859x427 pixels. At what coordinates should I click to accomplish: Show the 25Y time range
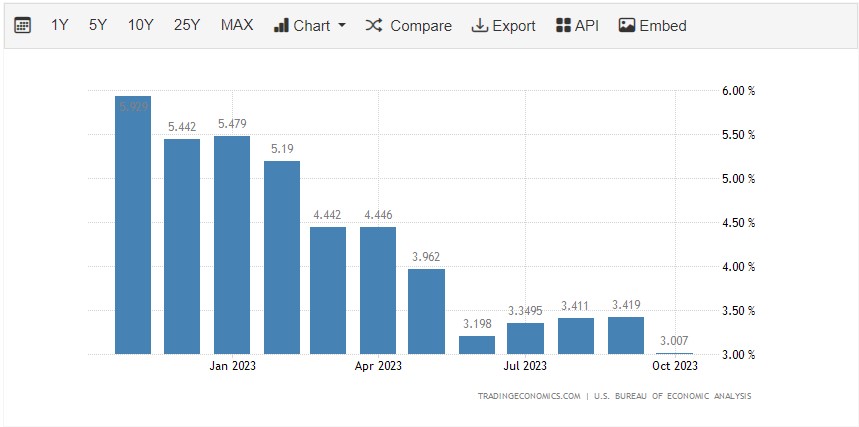coord(187,25)
